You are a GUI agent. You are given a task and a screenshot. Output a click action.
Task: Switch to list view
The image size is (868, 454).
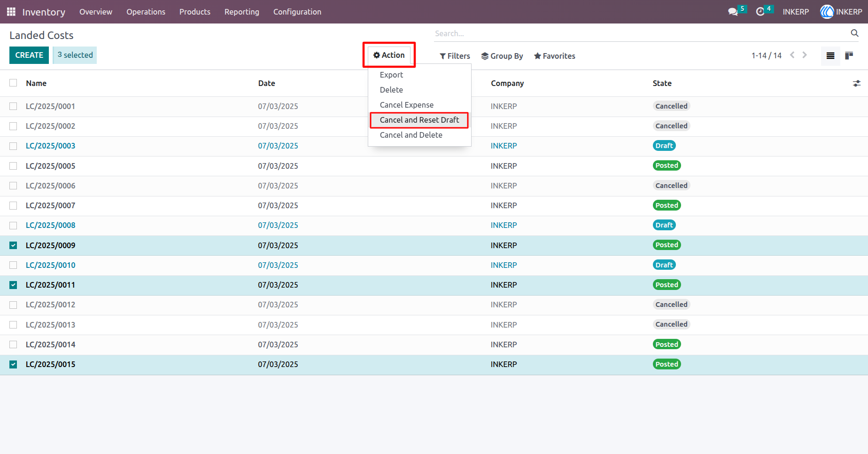click(830, 55)
